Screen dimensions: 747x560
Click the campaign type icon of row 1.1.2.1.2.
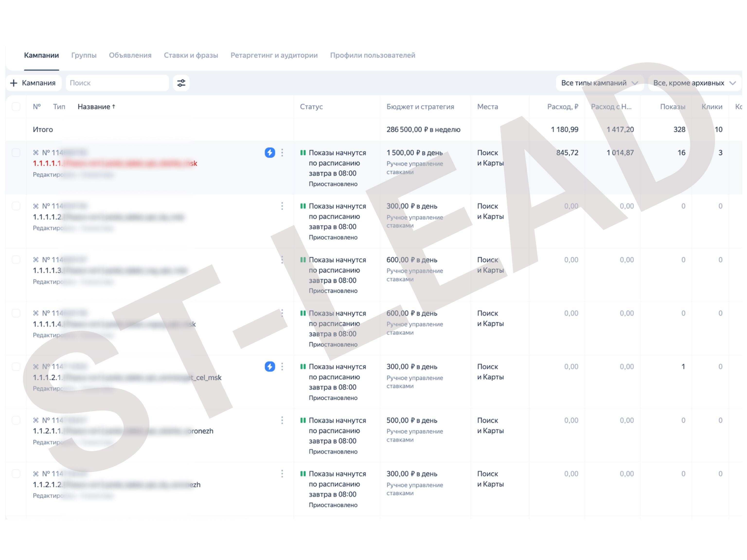pyautogui.click(x=36, y=473)
